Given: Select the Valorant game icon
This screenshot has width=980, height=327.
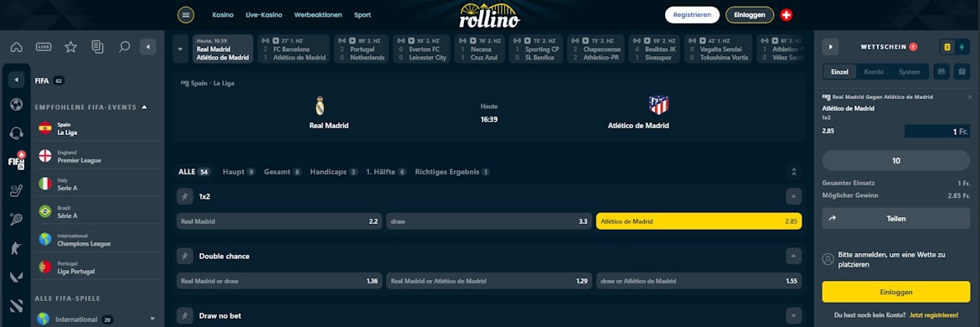Looking at the screenshot, I should click(x=16, y=277).
